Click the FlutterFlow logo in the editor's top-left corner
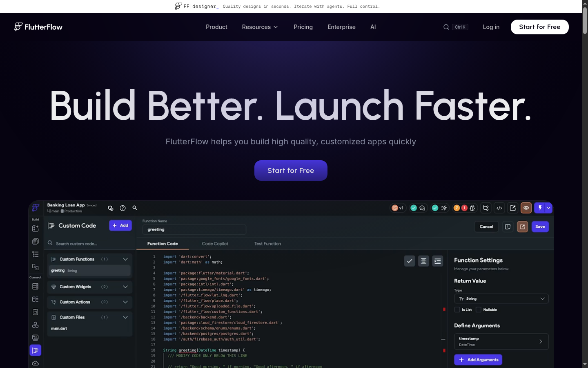 (x=36, y=208)
